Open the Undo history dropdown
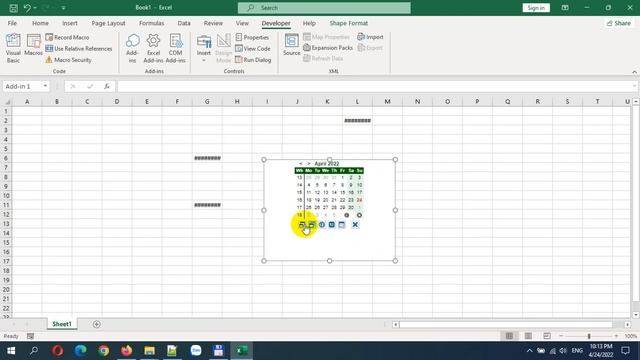The width and height of the screenshot is (640, 360). 35,8
